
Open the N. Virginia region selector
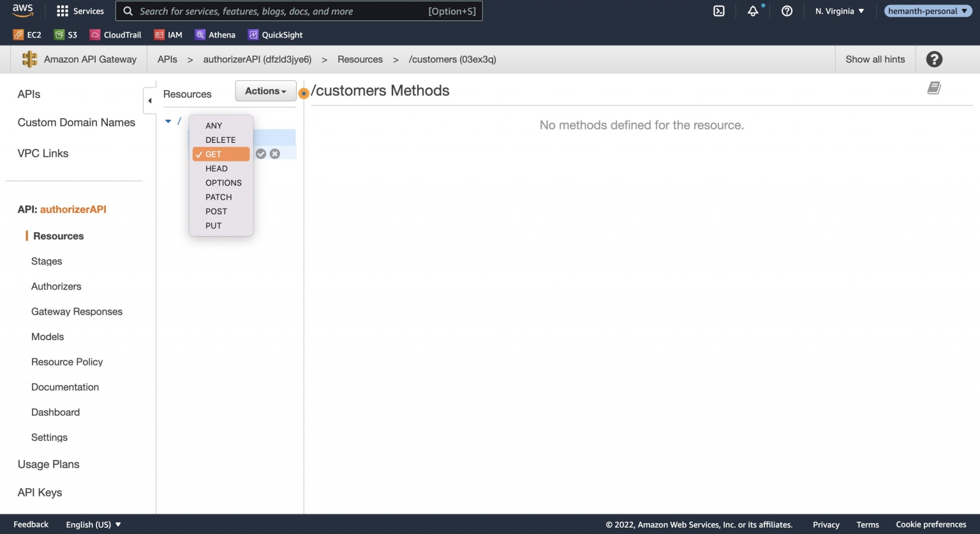(x=838, y=11)
